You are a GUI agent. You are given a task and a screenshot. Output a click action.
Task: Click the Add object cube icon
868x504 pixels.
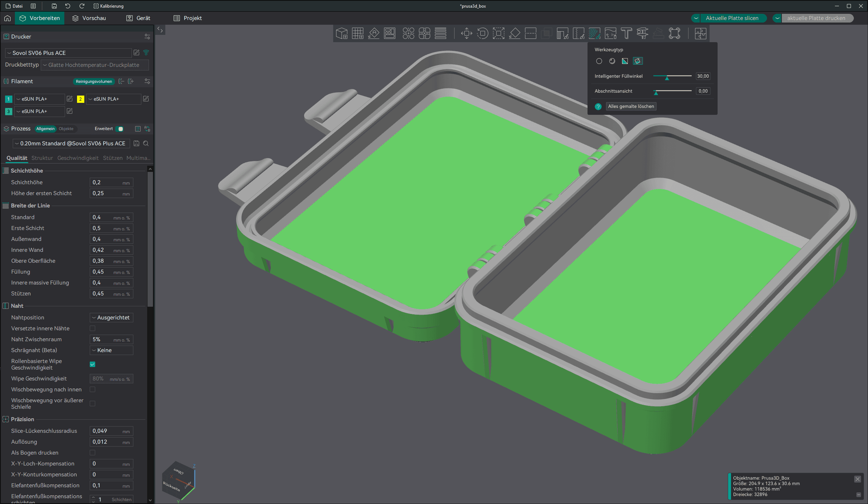pyautogui.click(x=342, y=33)
